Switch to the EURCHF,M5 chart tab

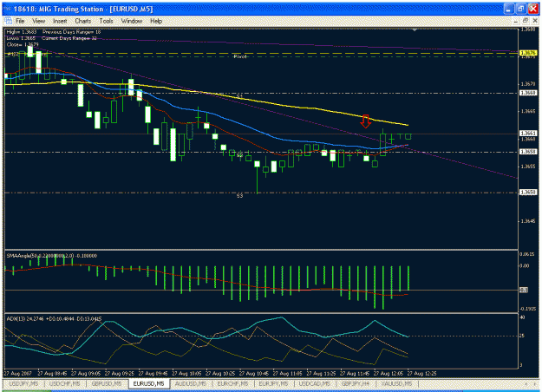click(232, 383)
